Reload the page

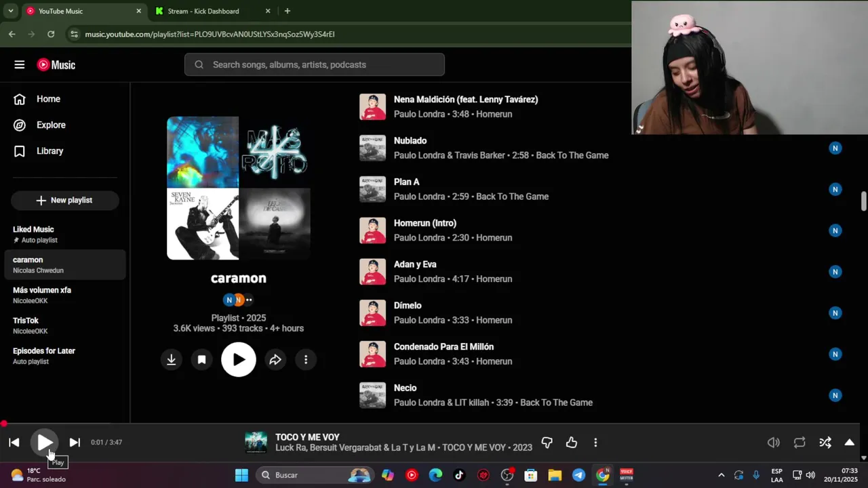click(51, 34)
